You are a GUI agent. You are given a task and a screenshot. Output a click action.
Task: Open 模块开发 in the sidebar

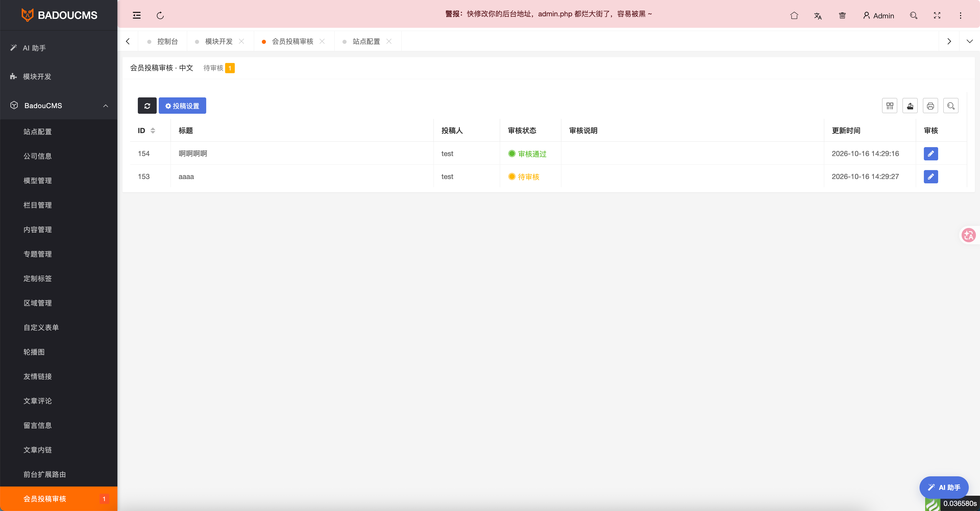[59, 76]
